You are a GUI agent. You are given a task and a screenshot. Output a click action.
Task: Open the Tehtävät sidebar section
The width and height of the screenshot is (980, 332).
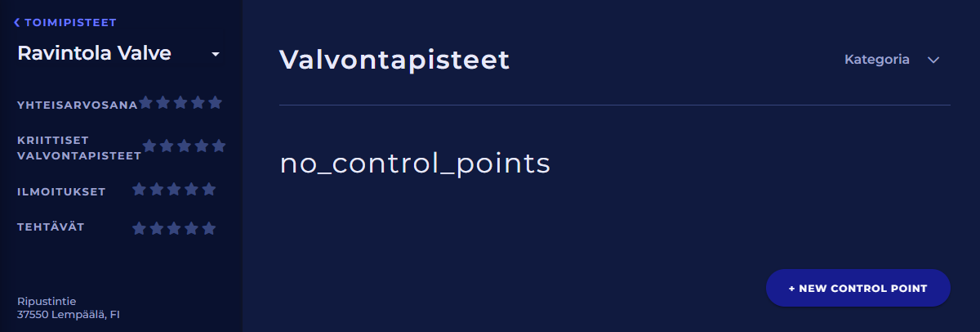[x=51, y=227]
